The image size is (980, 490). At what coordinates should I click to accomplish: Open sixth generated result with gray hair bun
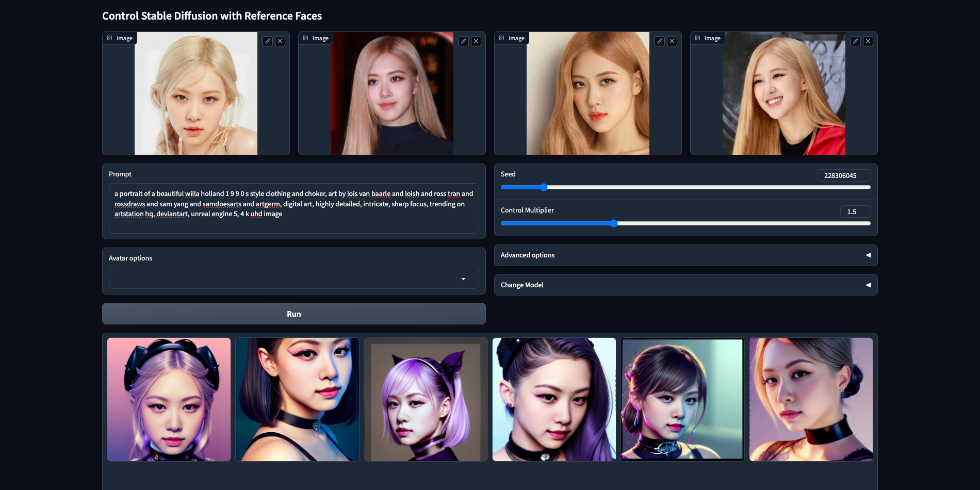click(x=811, y=400)
